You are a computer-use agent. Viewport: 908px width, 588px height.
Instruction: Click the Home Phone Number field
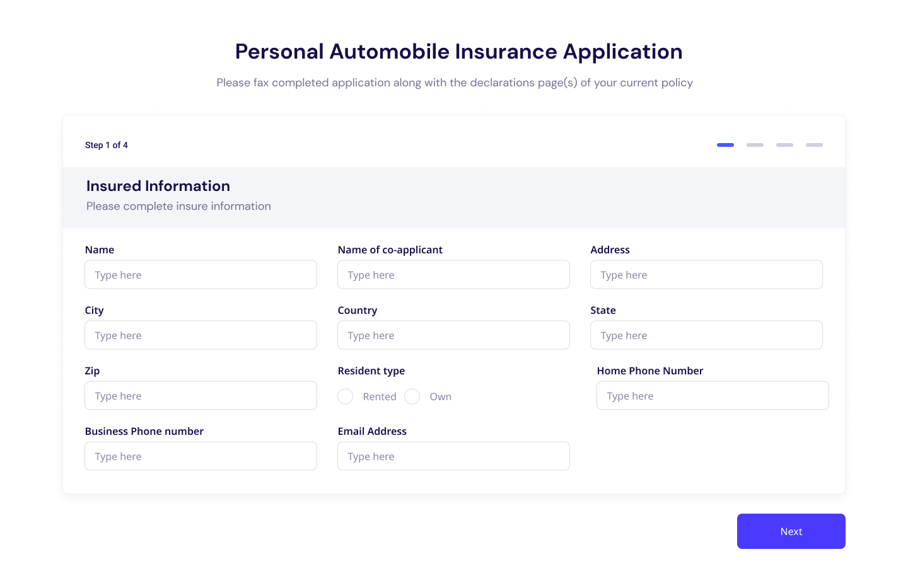pyautogui.click(x=713, y=395)
